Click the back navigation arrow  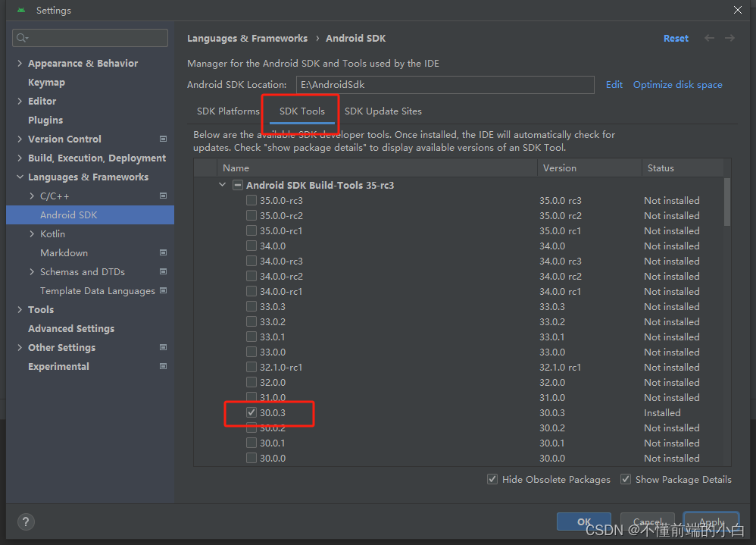click(x=709, y=38)
